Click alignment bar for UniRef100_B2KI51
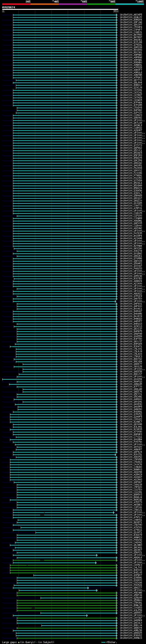The width and height of the screenshot is (146, 644). click(x=65, y=454)
